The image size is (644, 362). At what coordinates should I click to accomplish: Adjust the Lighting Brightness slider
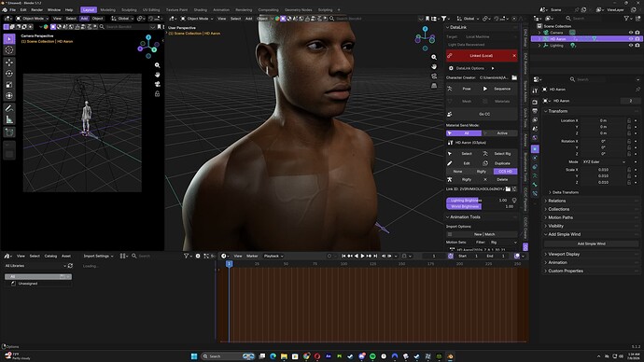478,201
